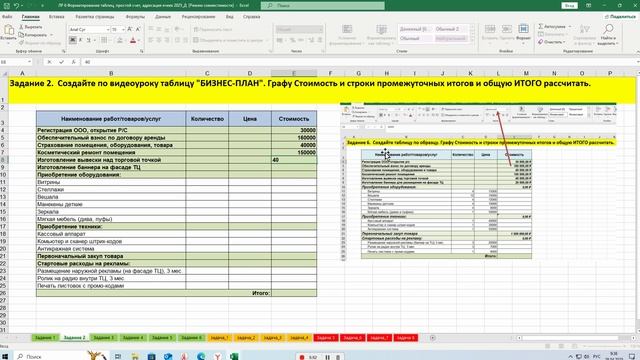
Task: Switch to the Формулы ribbon tab
Action: tap(135, 17)
